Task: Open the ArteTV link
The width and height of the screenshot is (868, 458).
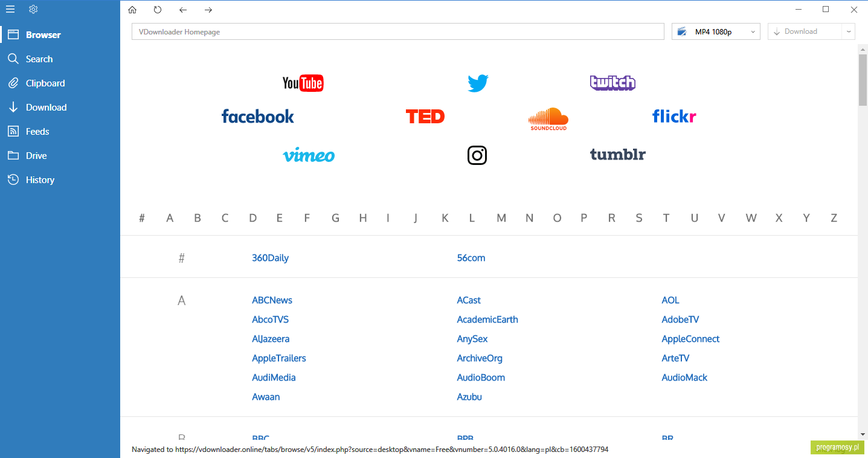Action: 675,358
